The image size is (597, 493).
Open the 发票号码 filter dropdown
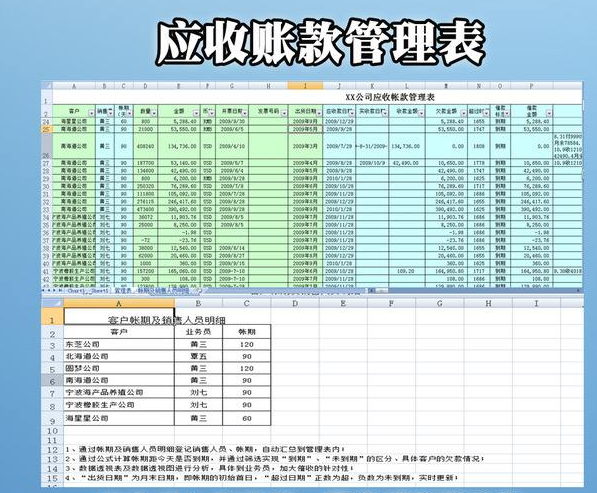coord(284,113)
